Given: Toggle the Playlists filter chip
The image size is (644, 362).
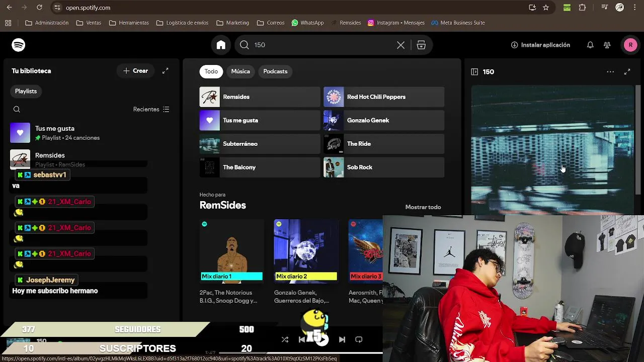Looking at the screenshot, I should [26, 91].
